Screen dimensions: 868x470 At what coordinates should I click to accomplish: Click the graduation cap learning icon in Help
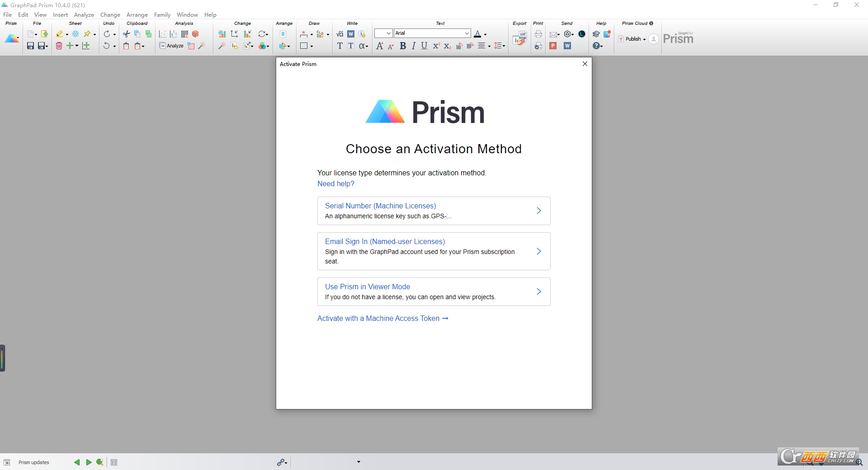(x=596, y=34)
